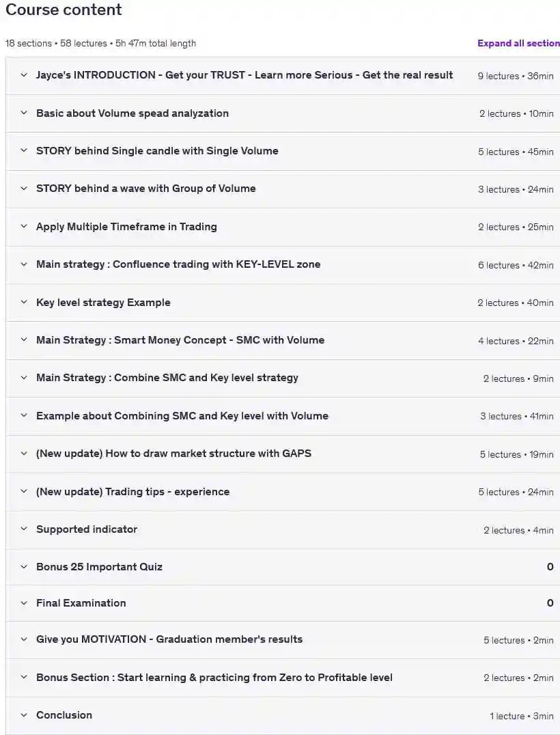Toggle chevron beside Final Examination

[24, 603]
